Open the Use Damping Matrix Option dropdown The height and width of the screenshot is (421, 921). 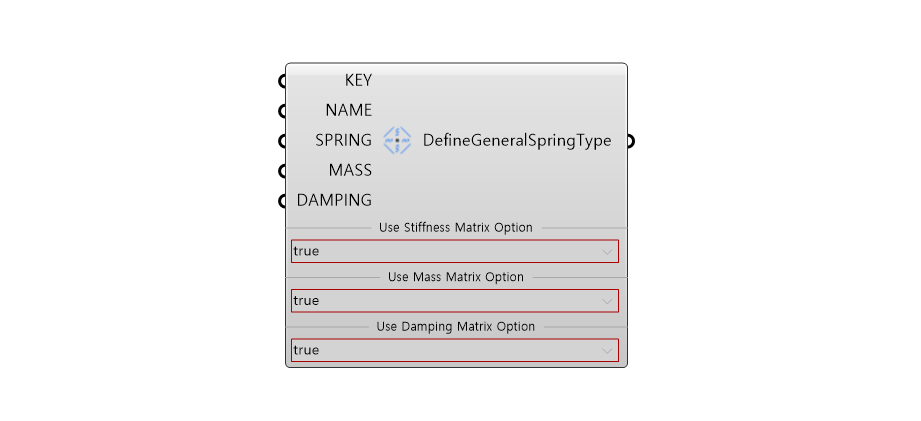click(x=455, y=350)
